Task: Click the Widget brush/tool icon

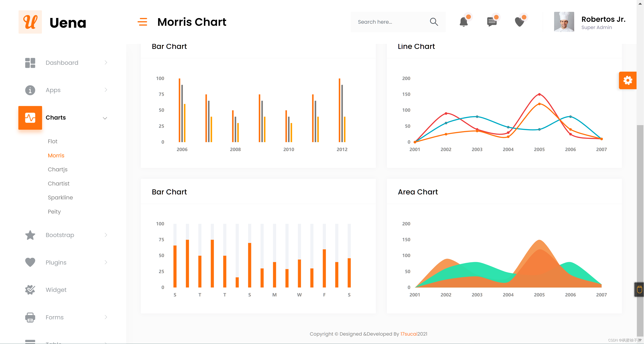Action: (x=30, y=290)
